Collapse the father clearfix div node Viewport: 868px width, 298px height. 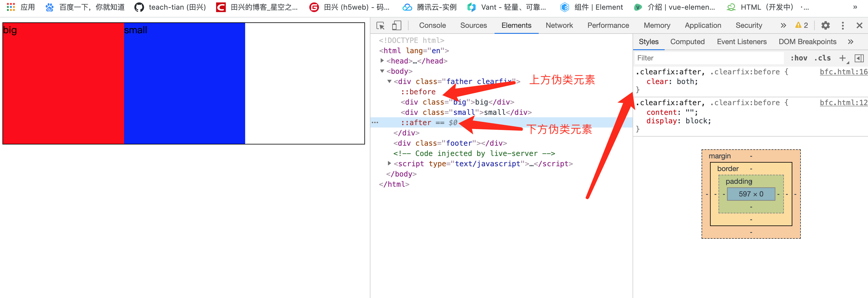(389, 81)
